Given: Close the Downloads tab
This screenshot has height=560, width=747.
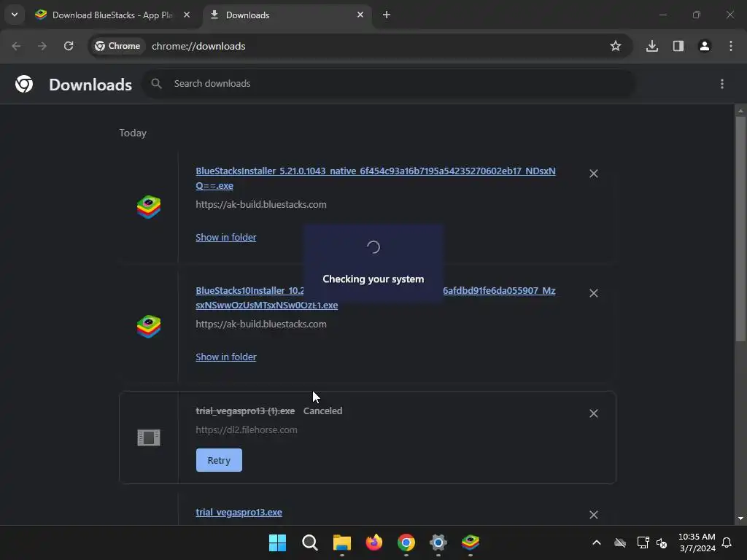Looking at the screenshot, I should point(360,15).
